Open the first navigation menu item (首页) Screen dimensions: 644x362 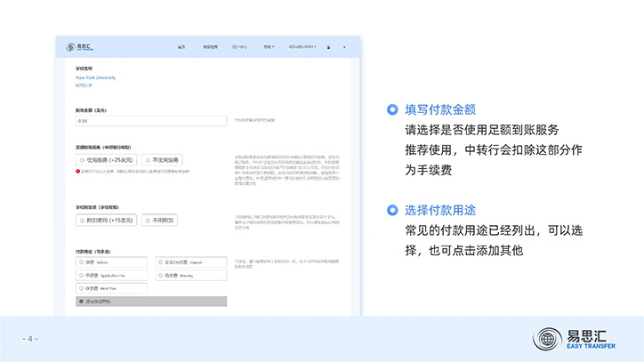[x=181, y=46]
